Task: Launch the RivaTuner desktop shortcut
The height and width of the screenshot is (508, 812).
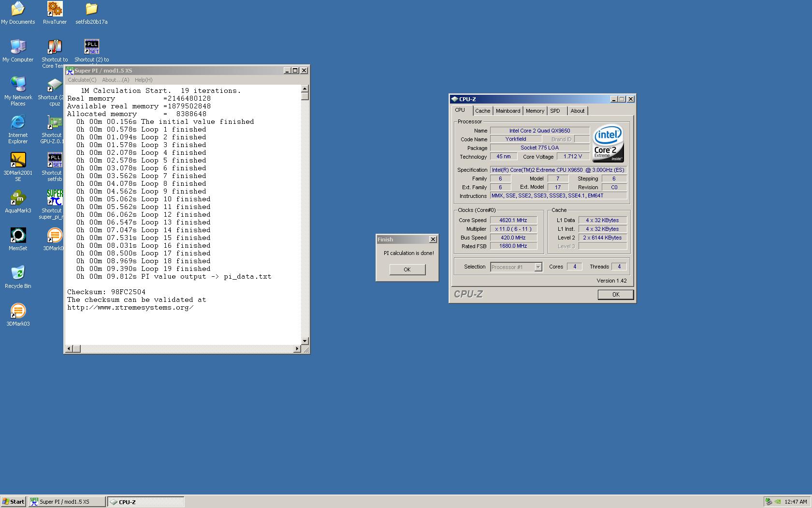Action: coord(55,13)
